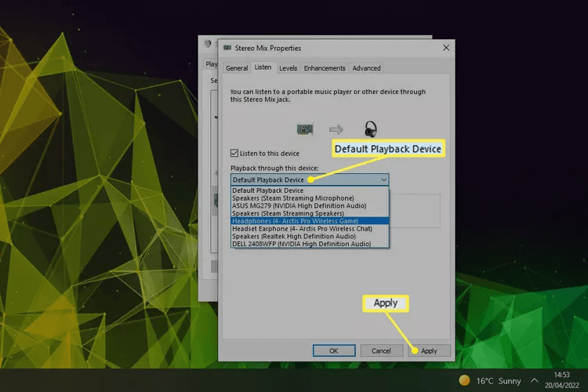Select the Listen tab
The height and width of the screenshot is (392, 588).
(263, 67)
